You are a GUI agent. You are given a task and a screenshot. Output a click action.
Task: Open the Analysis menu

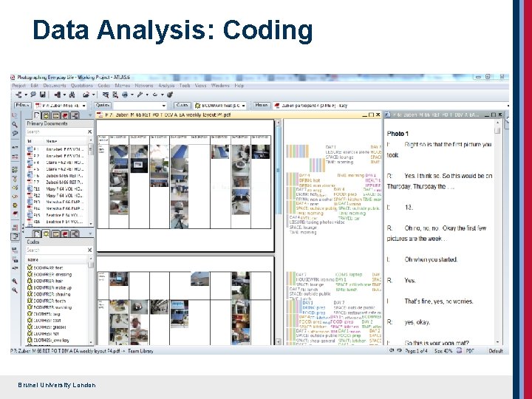coord(166,86)
